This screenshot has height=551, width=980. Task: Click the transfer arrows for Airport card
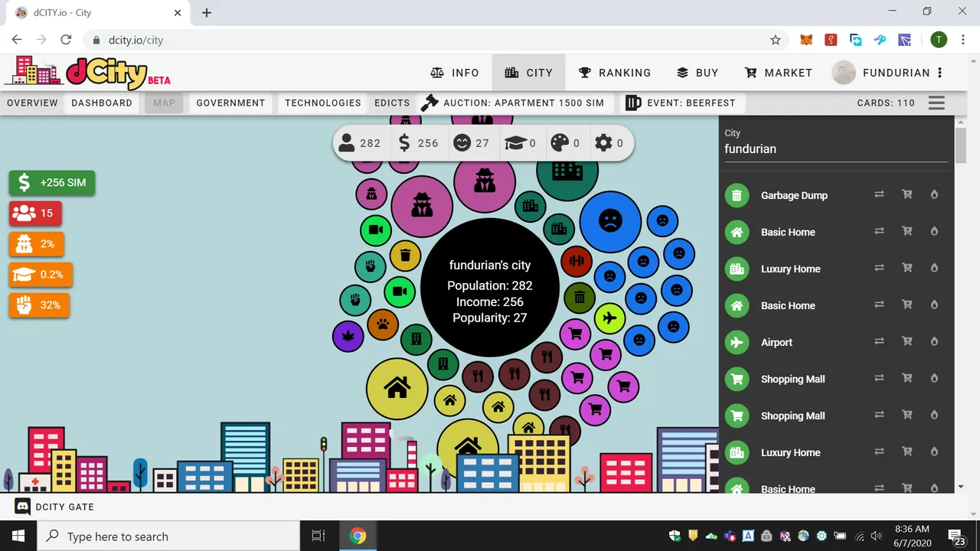(879, 342)
